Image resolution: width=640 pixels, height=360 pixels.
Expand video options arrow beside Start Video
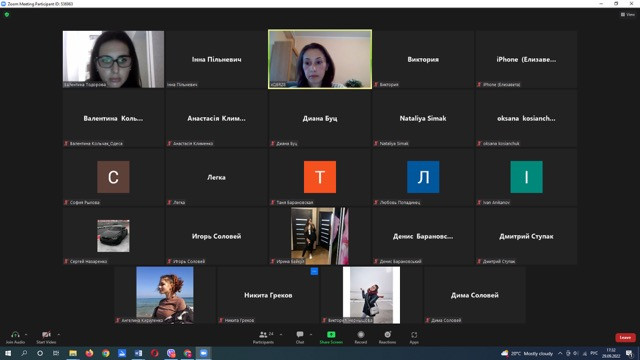pyautogui.click(x=59, y=335)
